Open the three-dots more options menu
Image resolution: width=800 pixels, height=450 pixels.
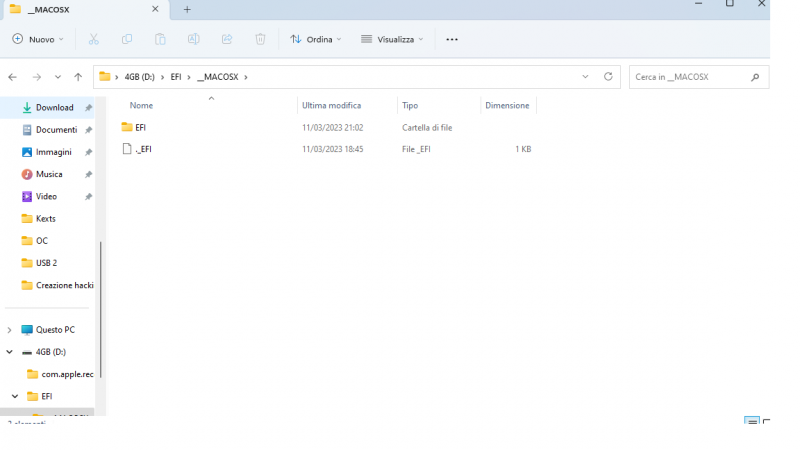pos(452,39)
